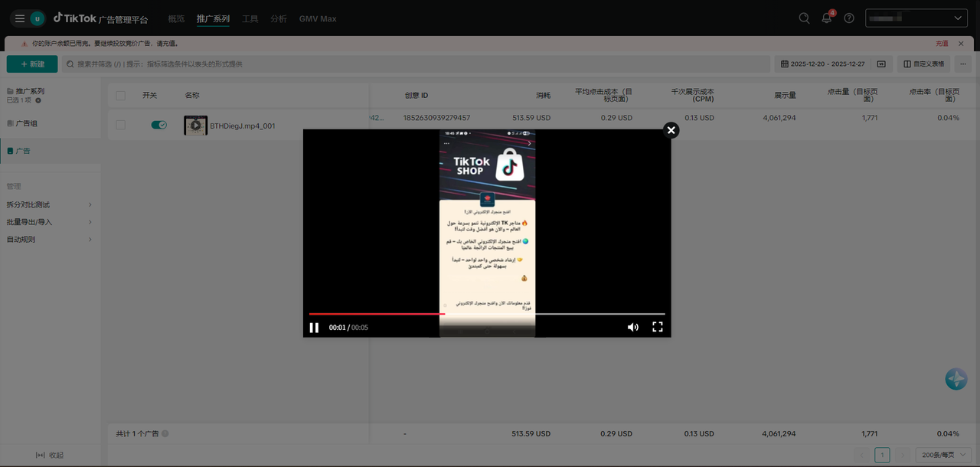Open the 200条/每页 page size dropdown

pos(943,455)
